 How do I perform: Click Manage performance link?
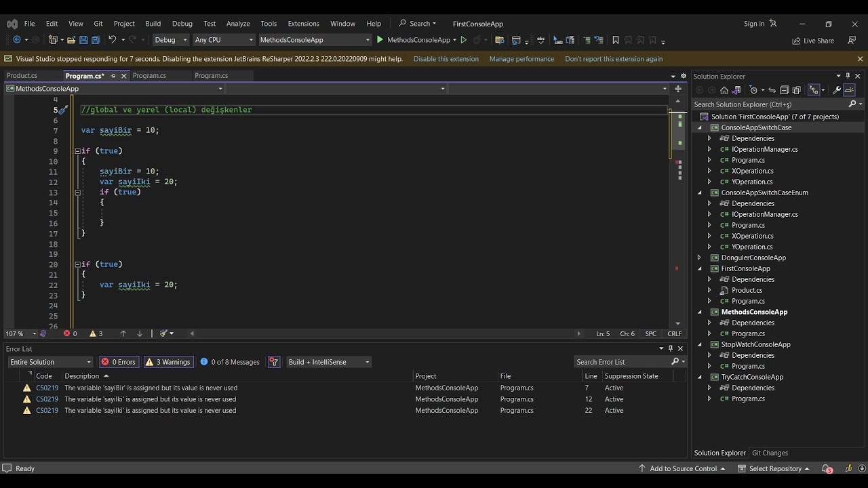click(521, 59)
